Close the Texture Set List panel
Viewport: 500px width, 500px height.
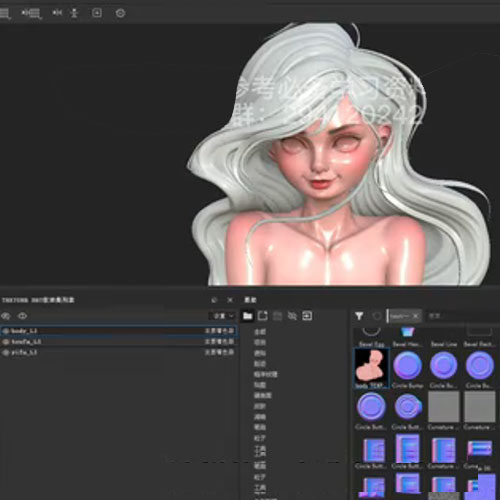230,300
